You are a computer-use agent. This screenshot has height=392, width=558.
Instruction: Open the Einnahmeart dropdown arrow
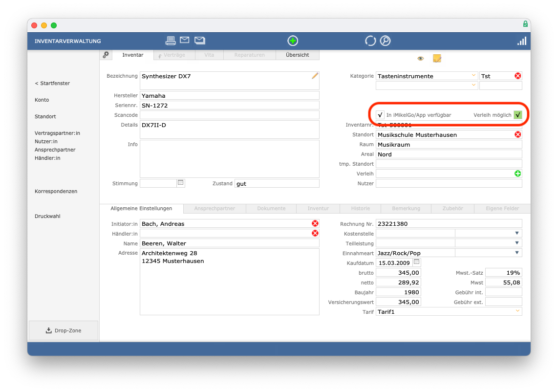pyautogui.click(x=517, y=253)
